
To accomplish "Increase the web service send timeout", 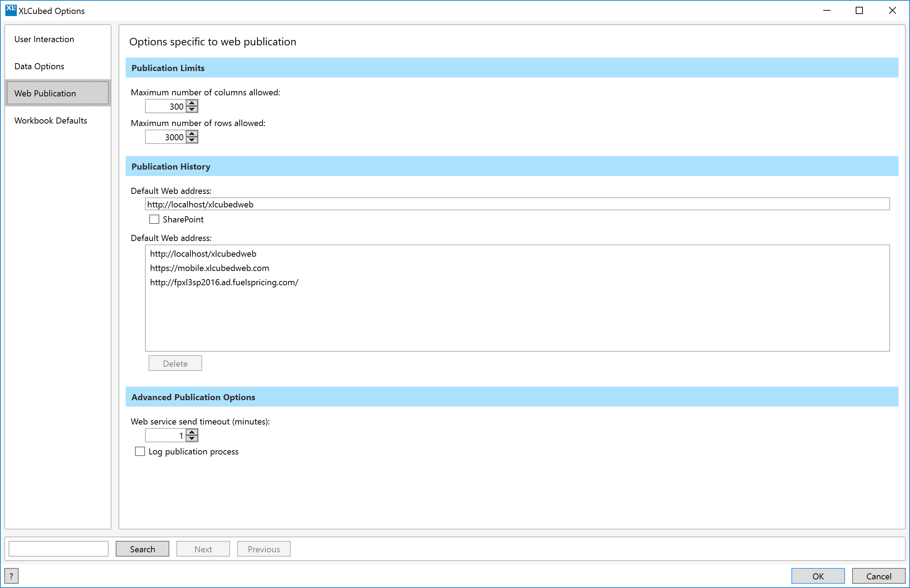I will 192,432.
